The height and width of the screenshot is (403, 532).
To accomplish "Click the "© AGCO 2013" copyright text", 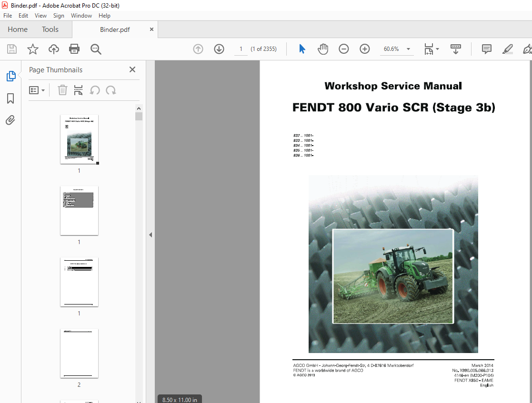I will pos(304,375).
